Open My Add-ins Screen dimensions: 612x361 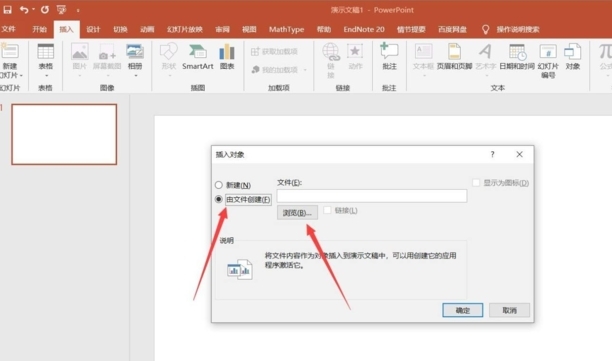coord(275,70)
